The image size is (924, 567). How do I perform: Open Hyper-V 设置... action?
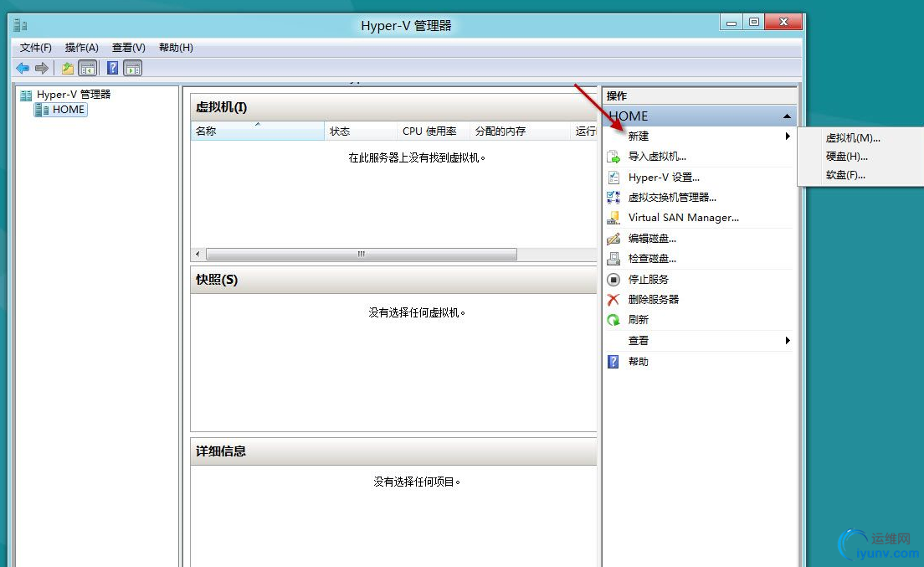tap(665, 178)
